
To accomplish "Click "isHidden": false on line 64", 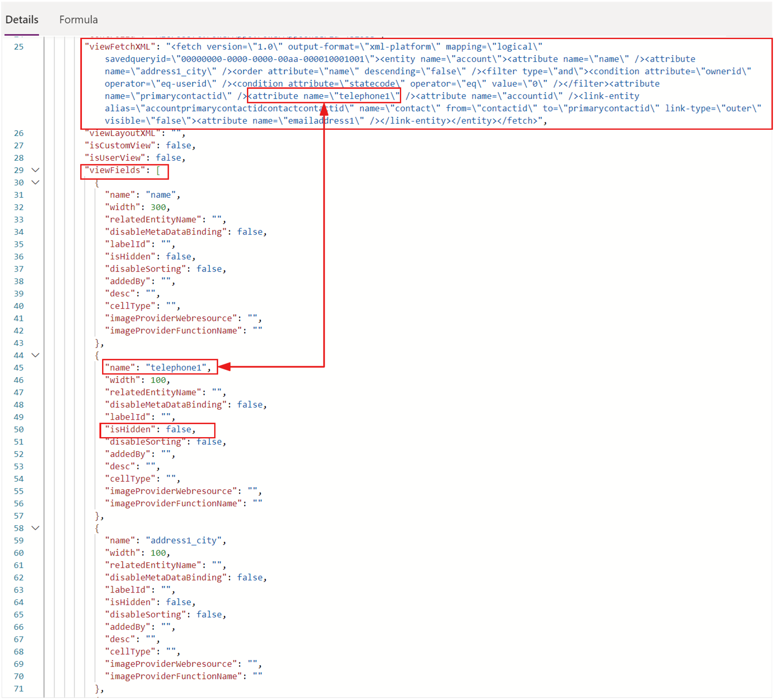I will coord(150,602).
